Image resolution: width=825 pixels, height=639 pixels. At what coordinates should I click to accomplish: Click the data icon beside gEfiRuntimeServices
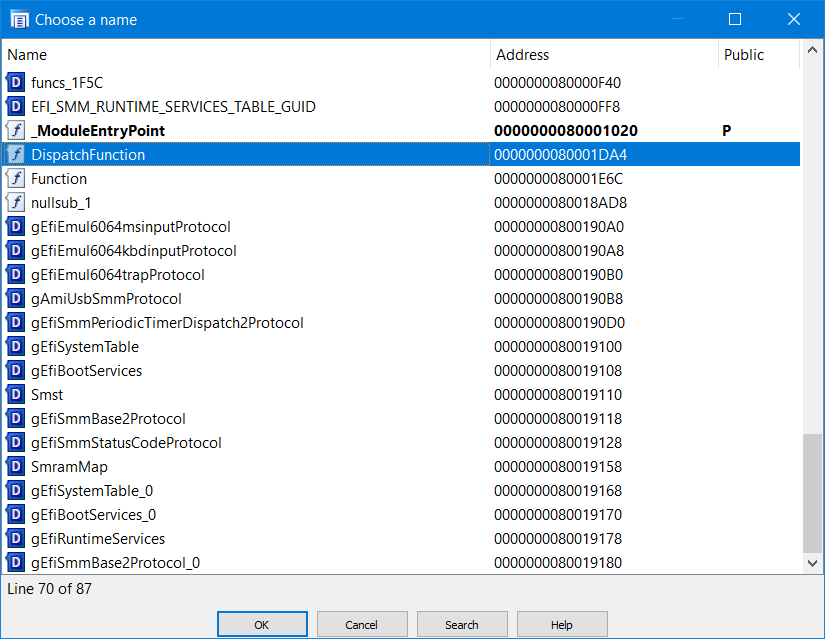pos(16,538)
